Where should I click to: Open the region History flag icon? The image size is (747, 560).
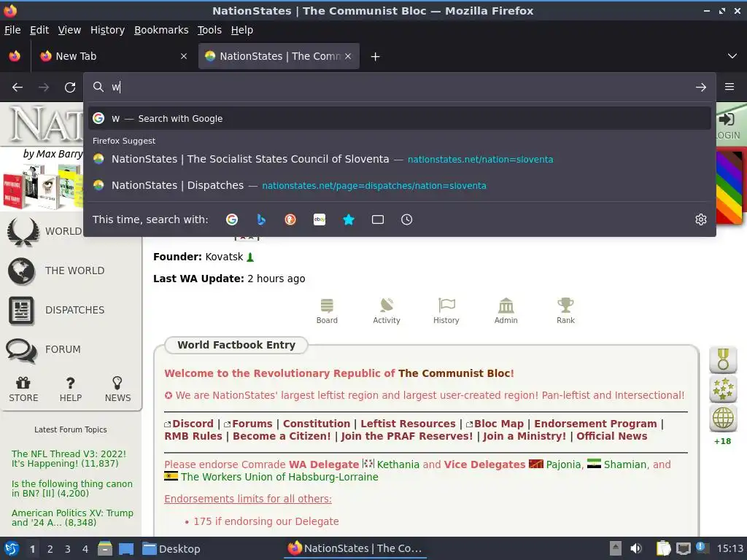tap(446, 311)
